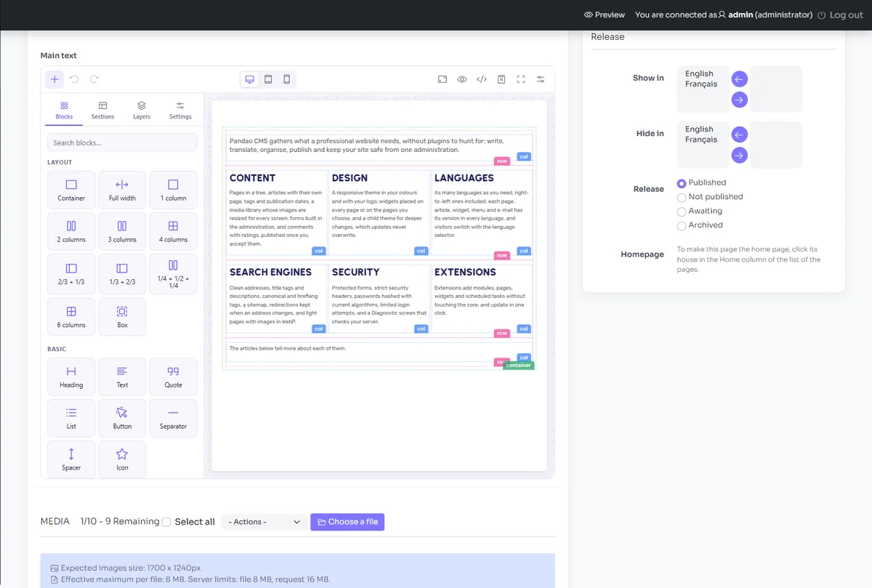Enter fullscreen mode in the editor
Viewport: 872px width, 588px height.
[521, 79]
